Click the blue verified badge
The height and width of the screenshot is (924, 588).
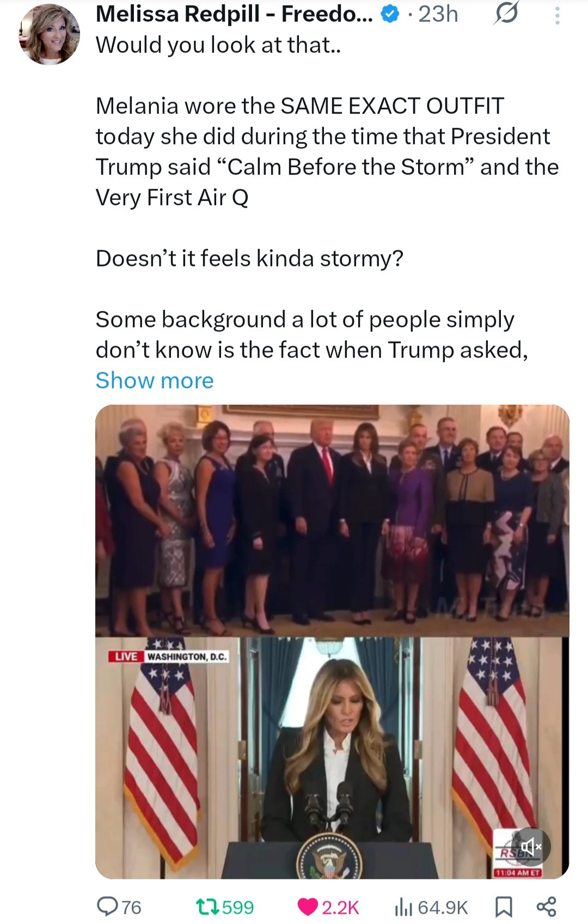coord(390,15)
